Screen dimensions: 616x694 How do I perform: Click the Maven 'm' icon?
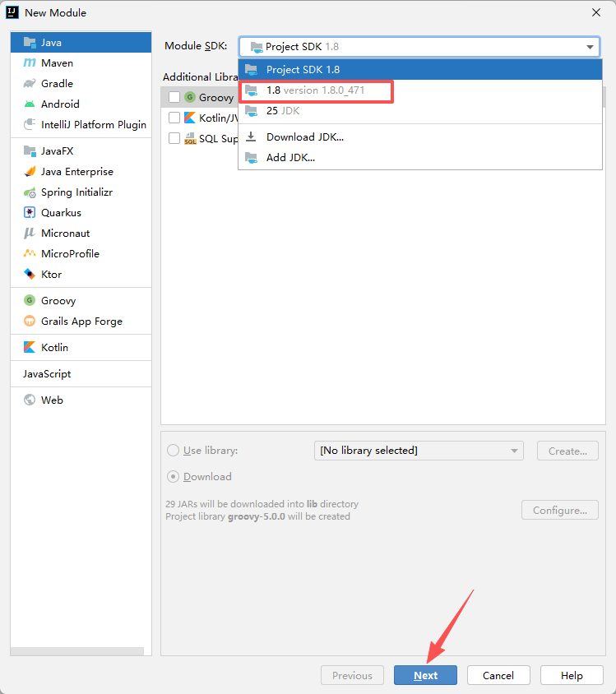point(30,62)
